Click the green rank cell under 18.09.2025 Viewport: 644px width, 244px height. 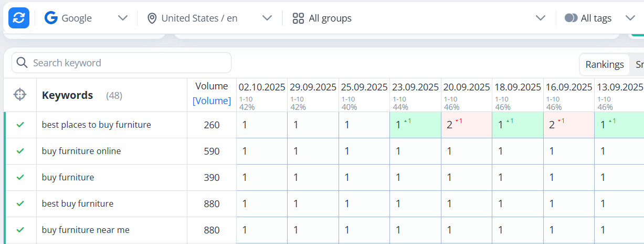click(518, 125)
